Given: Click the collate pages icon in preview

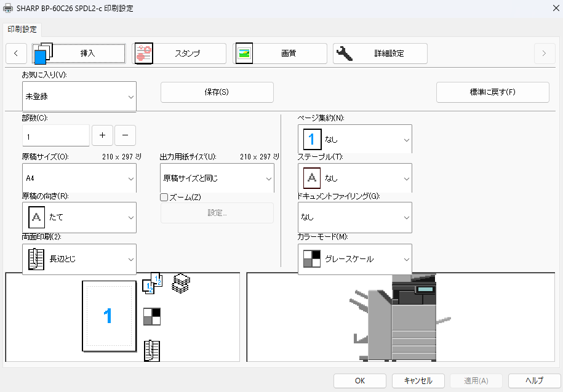Looking at the screenshot, I should click(153, 283).
